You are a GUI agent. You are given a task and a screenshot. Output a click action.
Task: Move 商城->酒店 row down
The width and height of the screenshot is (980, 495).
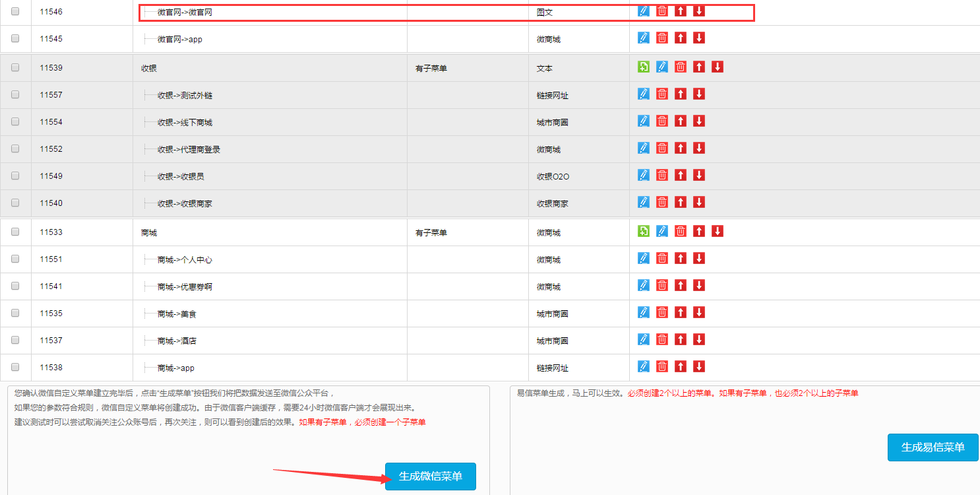pyautogui.click(x=699, y=339)
